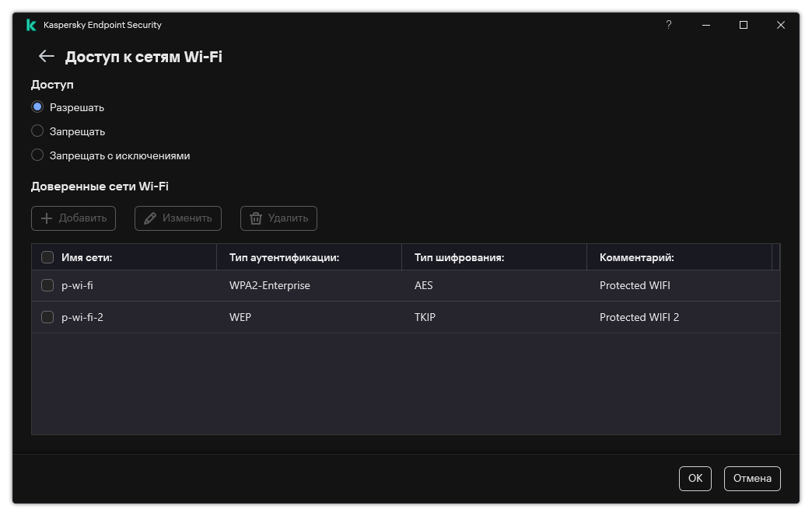This screenshot has height=516, width=812.
Task: Click the Protected WIFI comment cell
Action: click(x=635, y=285)
